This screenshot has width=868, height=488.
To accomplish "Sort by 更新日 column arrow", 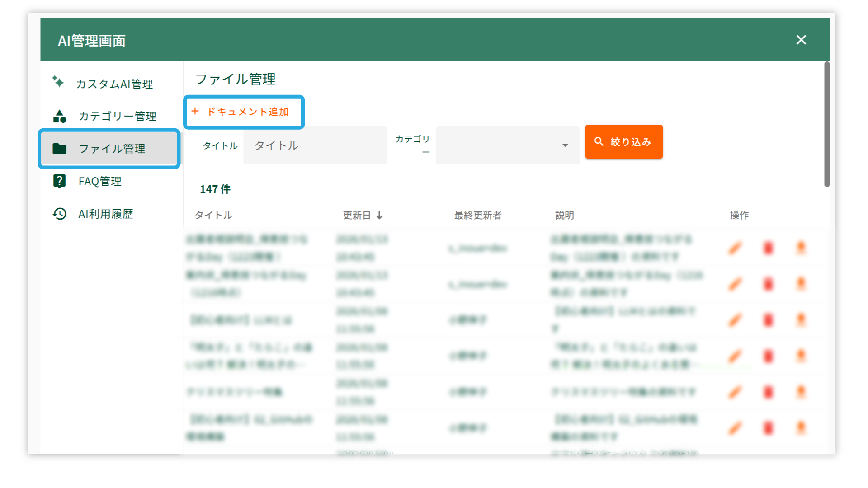I will pyautogui.click(x=380, y=216).
